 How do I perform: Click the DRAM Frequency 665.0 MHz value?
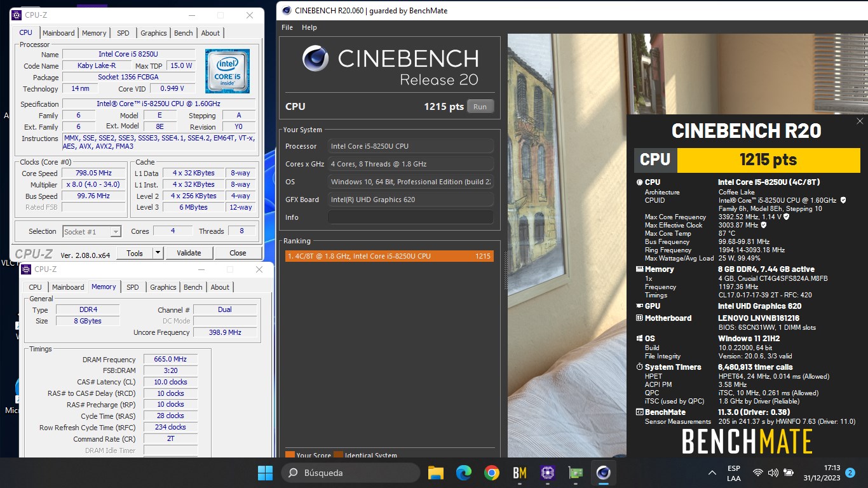170,360
